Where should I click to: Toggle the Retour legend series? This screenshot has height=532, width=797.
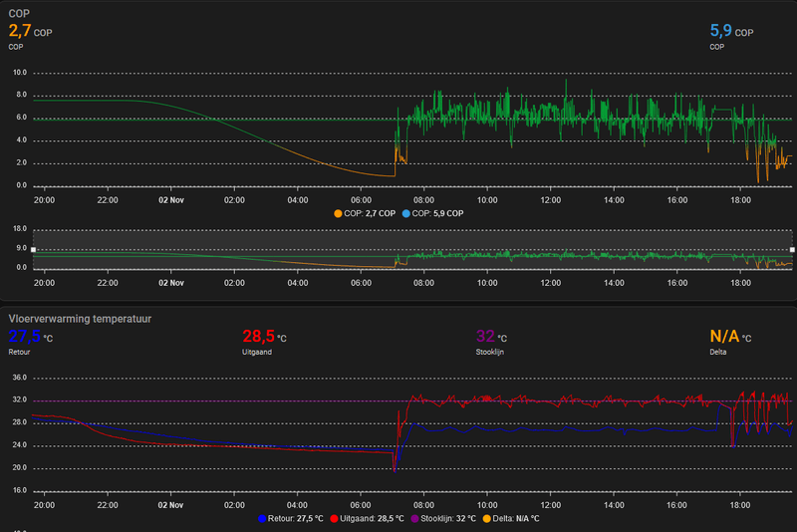coord(290,519)
